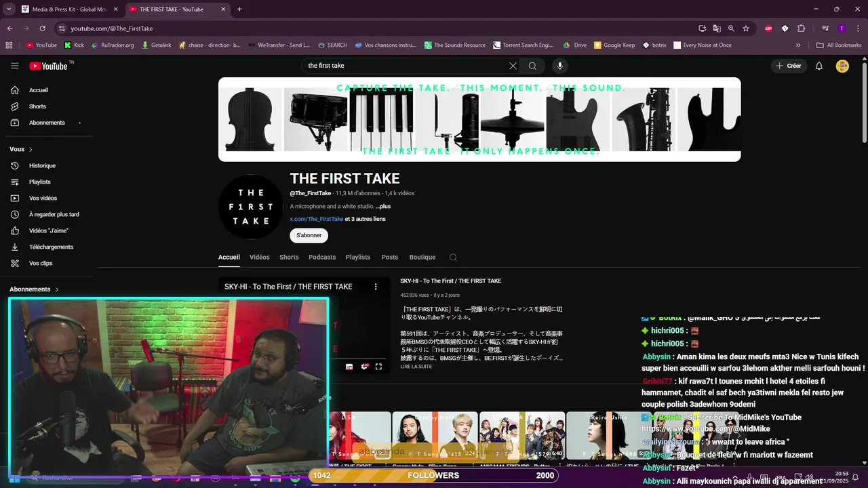
Task: Open the zoom magnifier in address bar
Action: coord(731,28)
